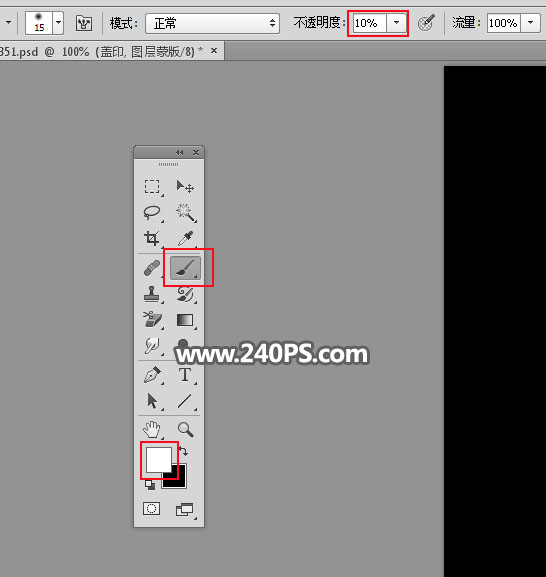Screen dimensions: 546x577
Task: Open the white foreground color swatch
Action: click(159, 460)
